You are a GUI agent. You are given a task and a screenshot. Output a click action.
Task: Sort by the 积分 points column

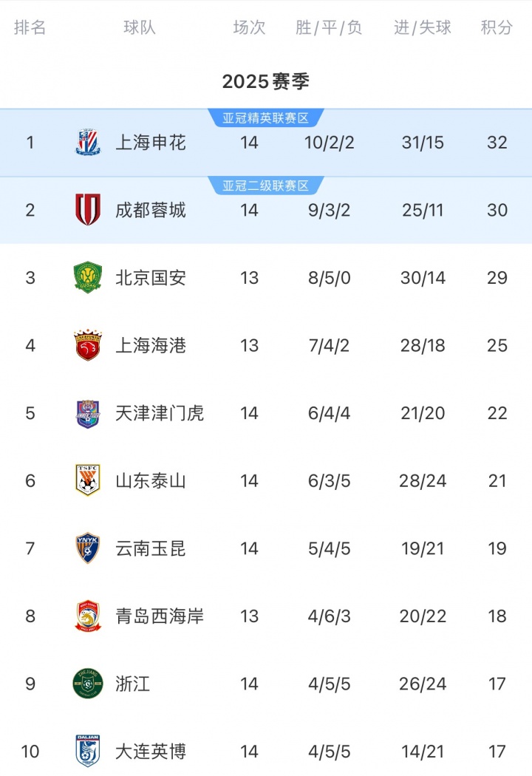(x=497, y=28)
